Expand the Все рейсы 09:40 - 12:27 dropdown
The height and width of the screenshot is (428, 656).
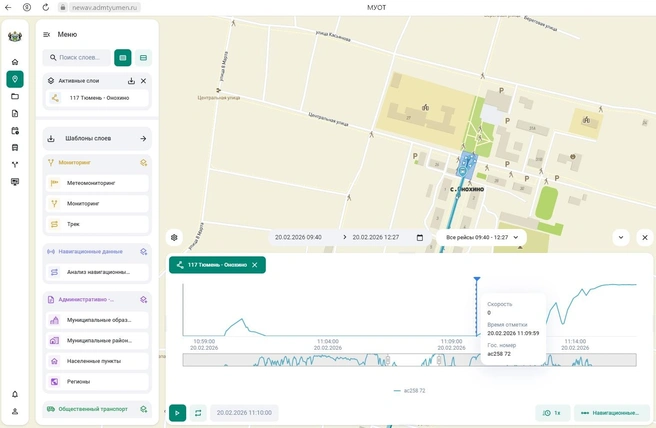(482, 238)
